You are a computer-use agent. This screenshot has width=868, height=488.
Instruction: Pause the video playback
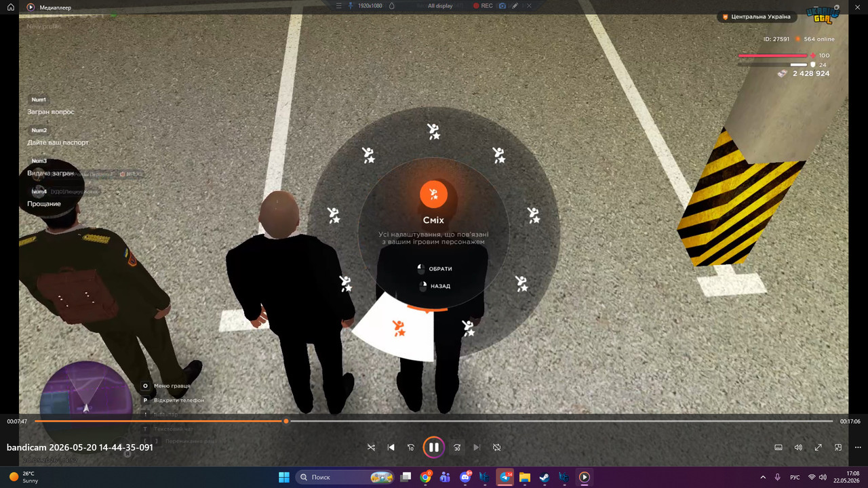(433, 447)
